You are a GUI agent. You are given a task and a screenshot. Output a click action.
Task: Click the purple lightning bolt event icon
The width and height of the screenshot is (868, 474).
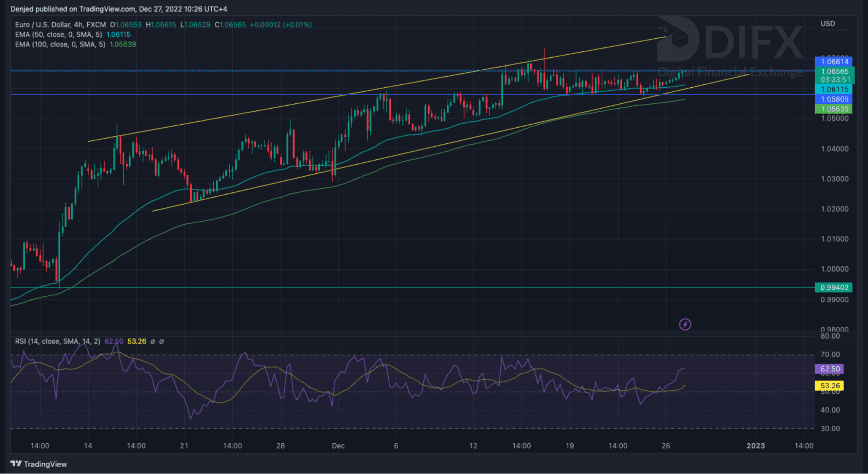[x=685, y=324]
